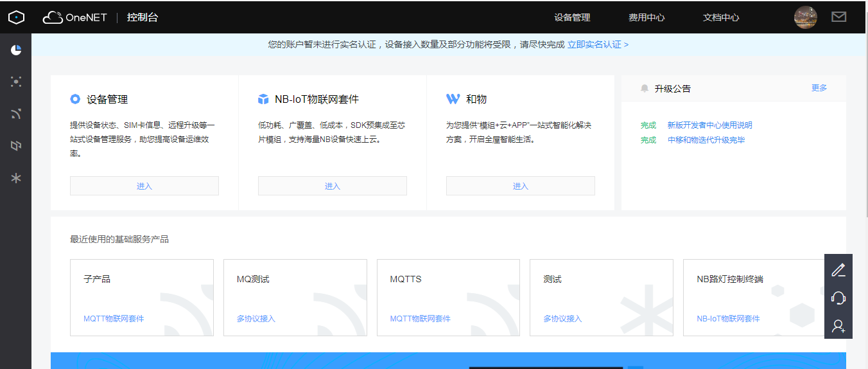Open the multi-protocol nodes sidebar icon
Viewport: 868px width, 369px height.
pos(16,82)
